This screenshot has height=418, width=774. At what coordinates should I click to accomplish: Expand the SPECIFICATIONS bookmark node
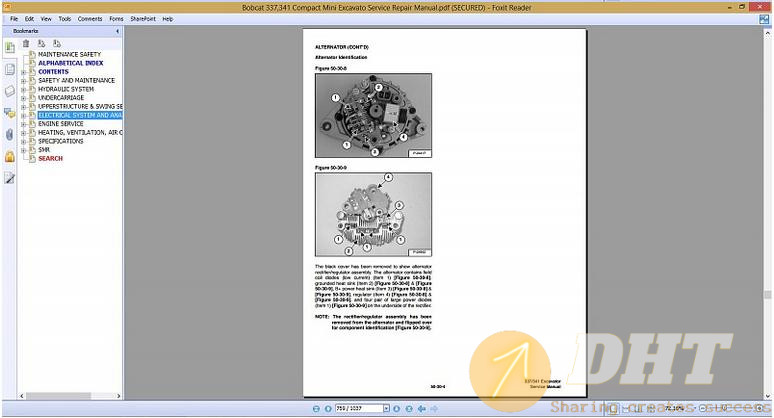pos(23,141)
